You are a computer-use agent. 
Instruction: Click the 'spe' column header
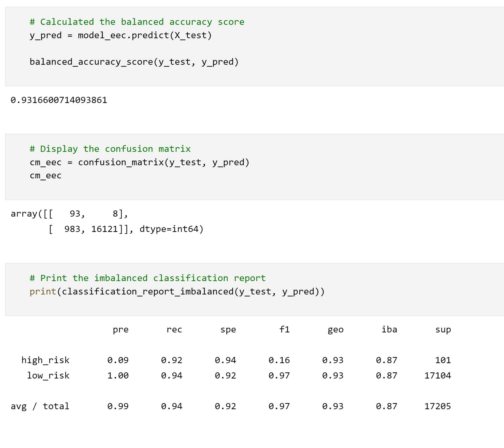pos(228,330)
